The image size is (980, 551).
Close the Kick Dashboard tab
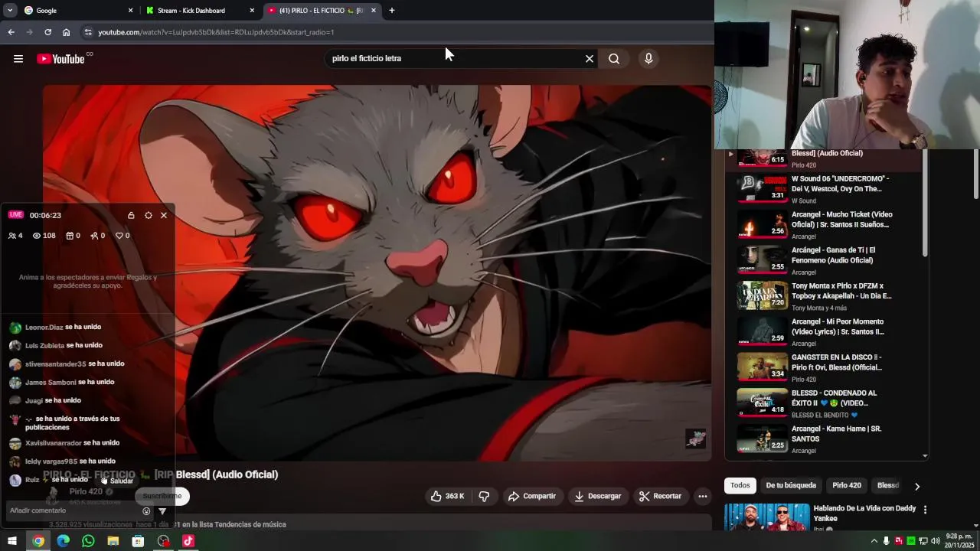pyautogui.click(x=252, y=11)
